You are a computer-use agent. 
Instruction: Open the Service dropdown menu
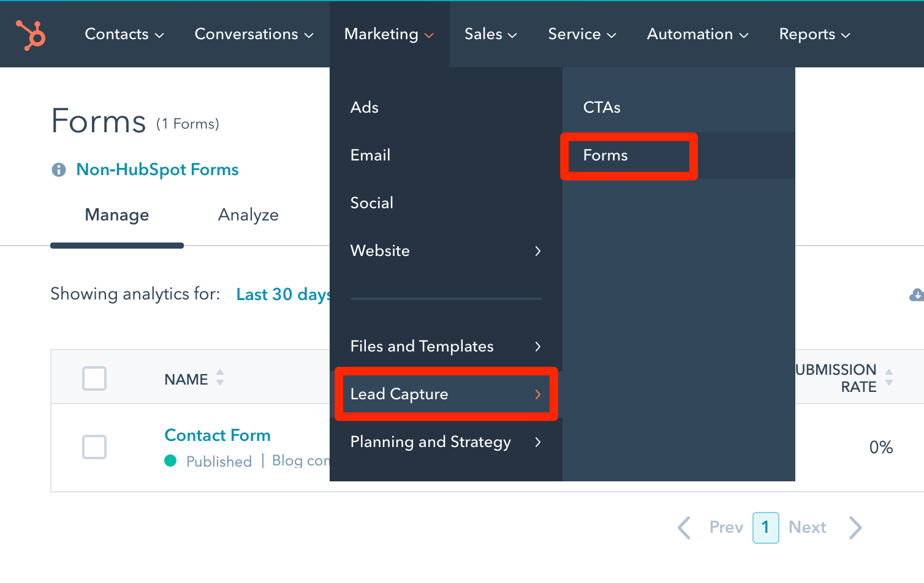[x=582, y=34]
